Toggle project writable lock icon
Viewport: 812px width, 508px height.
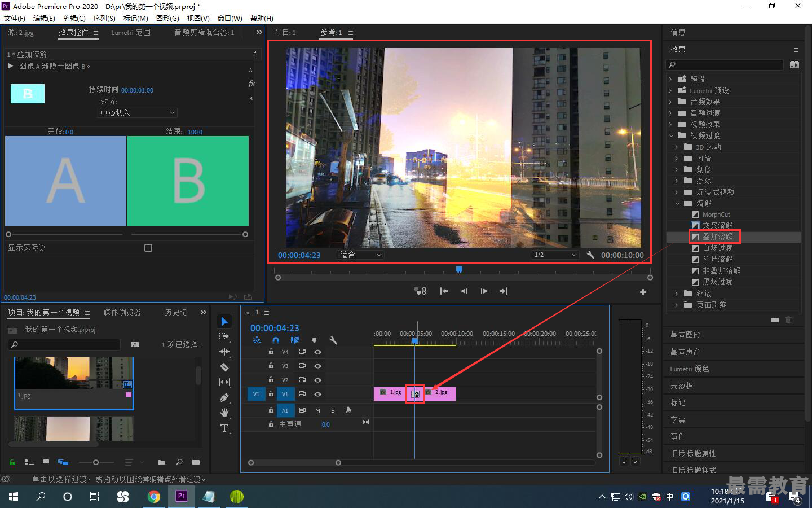coord(12,462)
